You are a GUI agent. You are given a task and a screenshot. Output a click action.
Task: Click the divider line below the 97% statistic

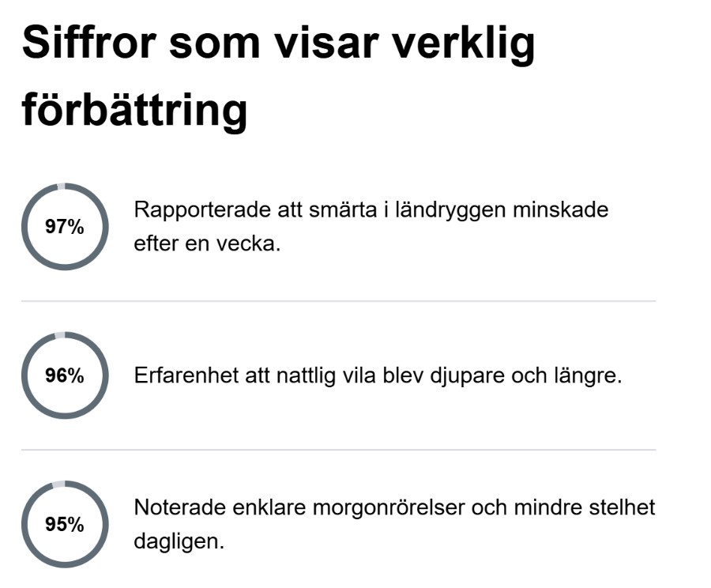[338, 301]
